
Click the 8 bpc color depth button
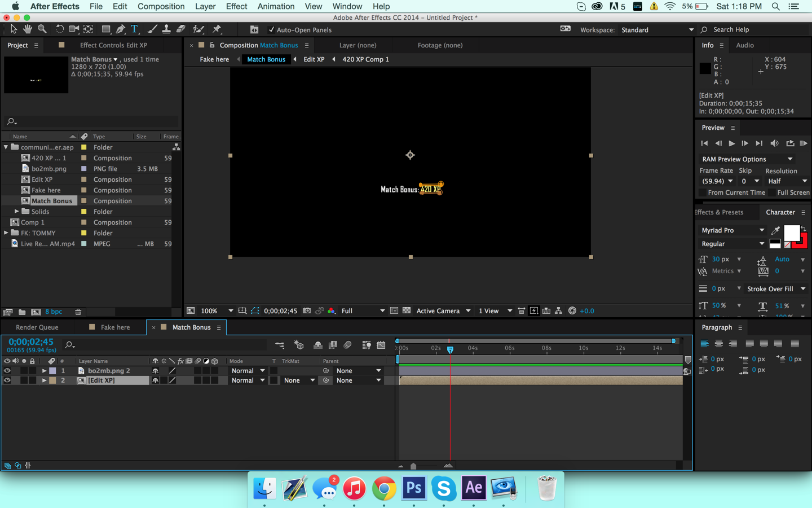(54, 312)
